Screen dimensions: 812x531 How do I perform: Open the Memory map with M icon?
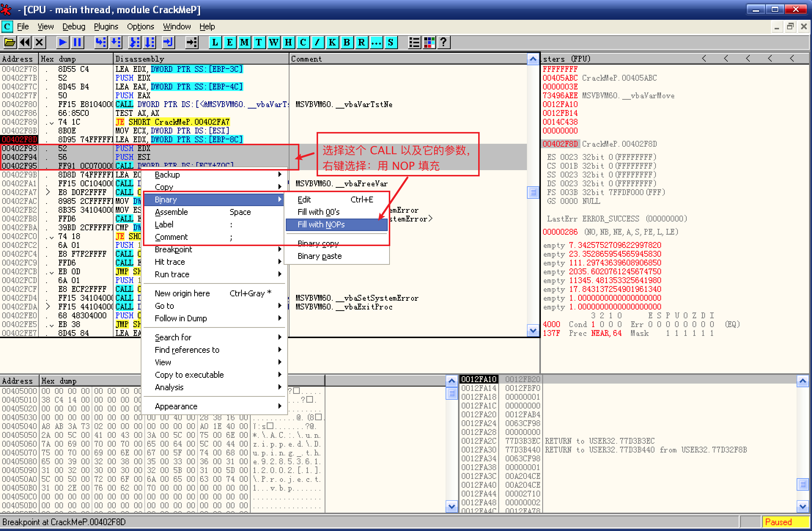[244, 43]
